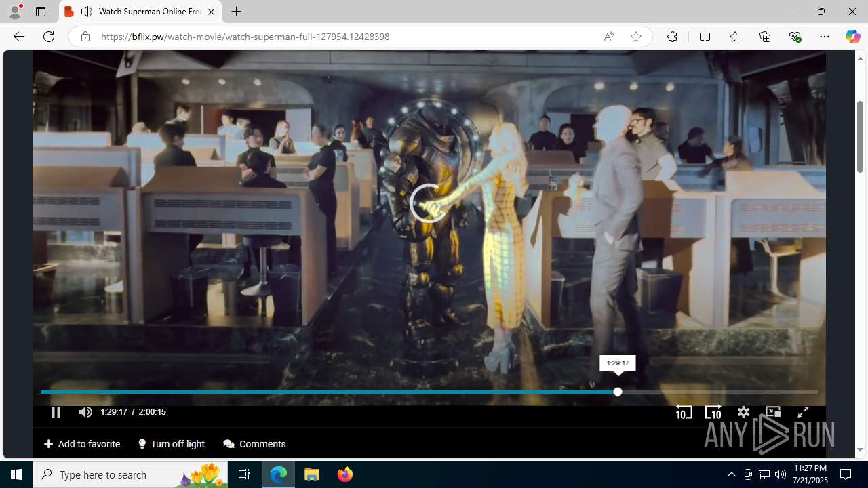Image resolution: width=868 pixels, height=488 pixels.
Task: Add this page to favorites star
Action: [x=636, y=37]
